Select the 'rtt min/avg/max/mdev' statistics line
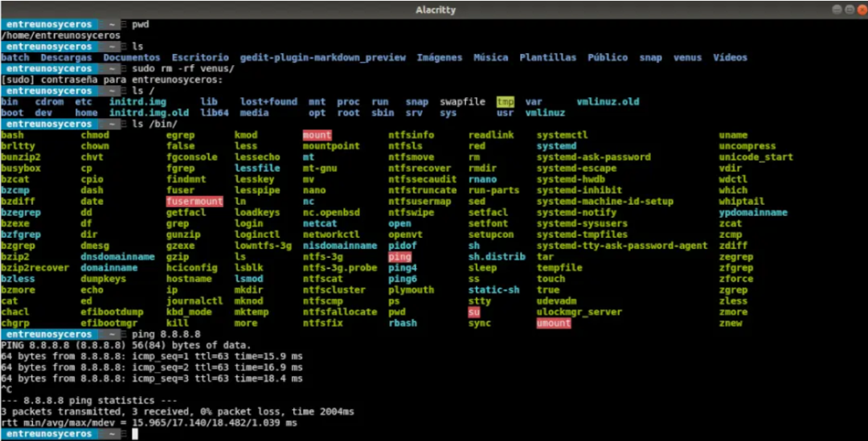The image size is (868, 441). 149,423
